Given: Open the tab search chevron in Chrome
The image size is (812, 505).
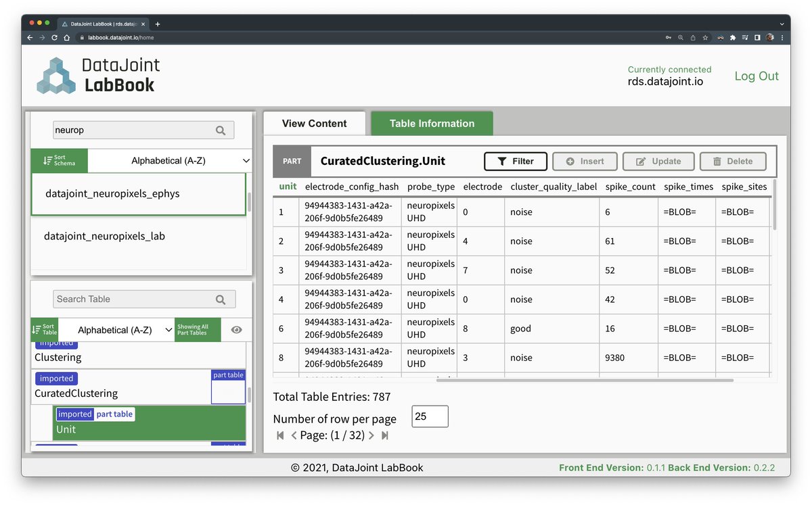Looking at the screenshot, I should coord(782,24).
